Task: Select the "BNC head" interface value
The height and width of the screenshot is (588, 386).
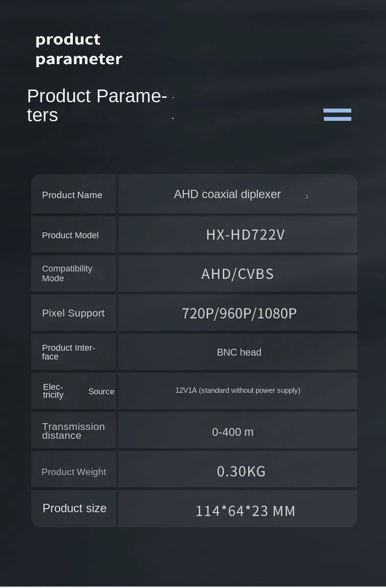Action: (239, 352)
